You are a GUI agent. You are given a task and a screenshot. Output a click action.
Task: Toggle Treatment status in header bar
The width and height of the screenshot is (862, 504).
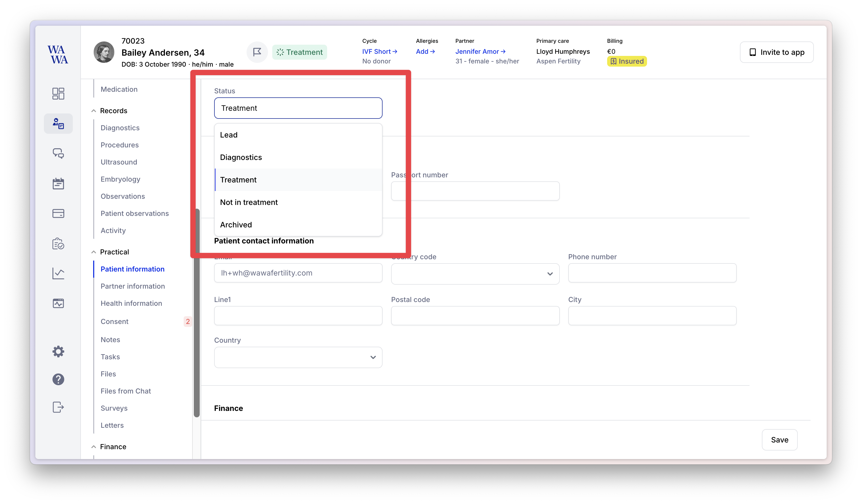point(299,52)
